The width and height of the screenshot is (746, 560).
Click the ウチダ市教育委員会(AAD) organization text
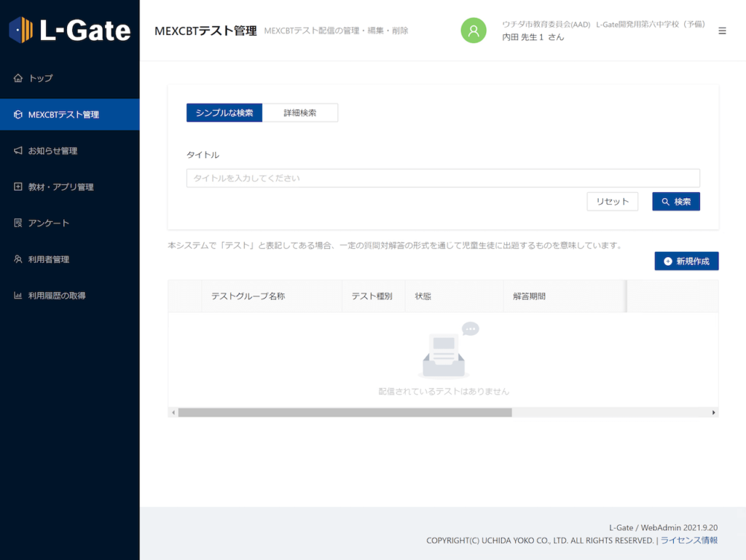546,24
